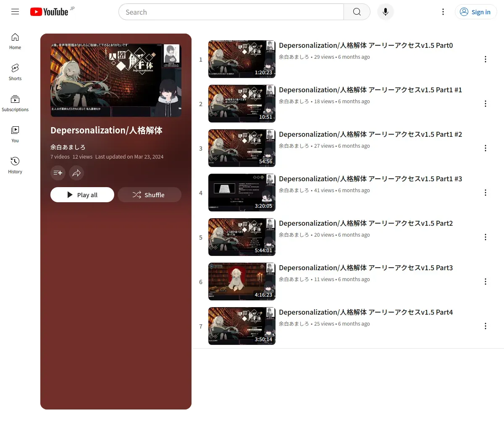The width and height of the screenshot is (504, 433).
Task: Open the Part4 thumbnail (3:50:14)
Action: pos(242,326)
